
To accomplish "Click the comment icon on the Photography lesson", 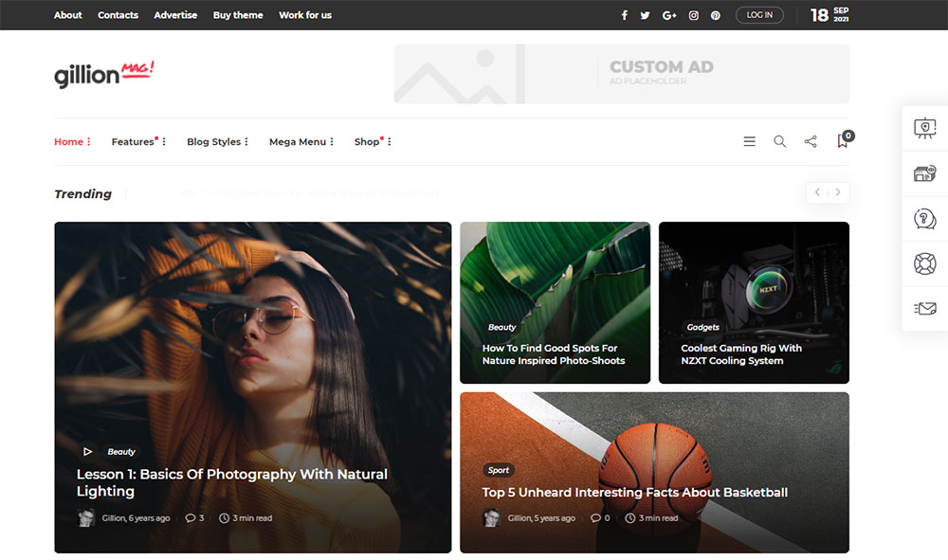I will [190, 518].
